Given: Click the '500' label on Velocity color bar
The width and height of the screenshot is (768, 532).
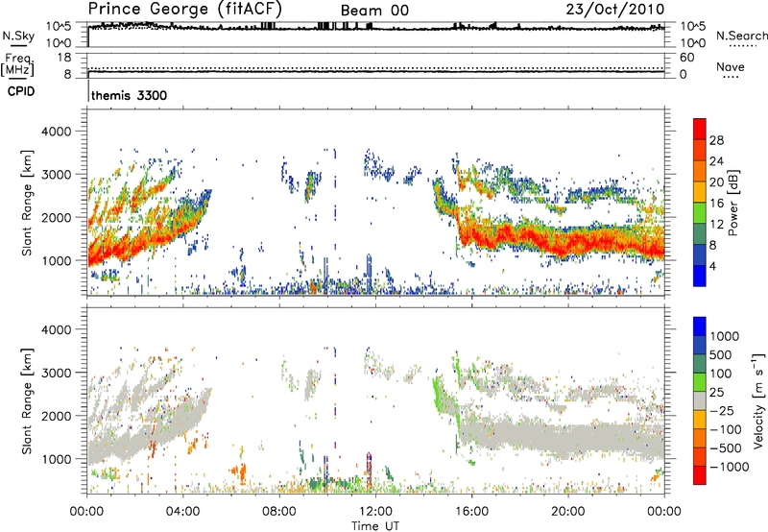Looking at the screenshot, I should coord(721,354).
